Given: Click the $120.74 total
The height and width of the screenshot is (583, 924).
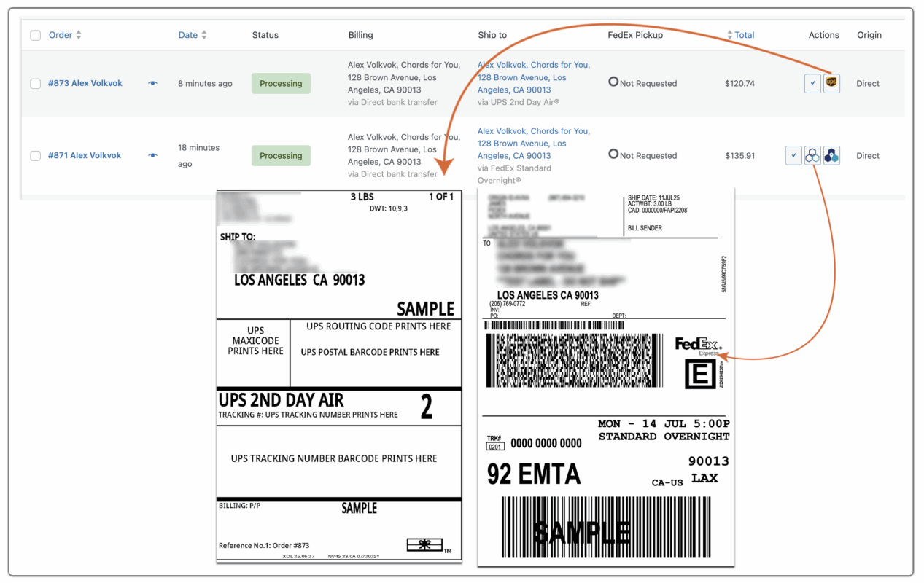Looking at the screenshot, I should pyautogui.click(x=739, y=83).
